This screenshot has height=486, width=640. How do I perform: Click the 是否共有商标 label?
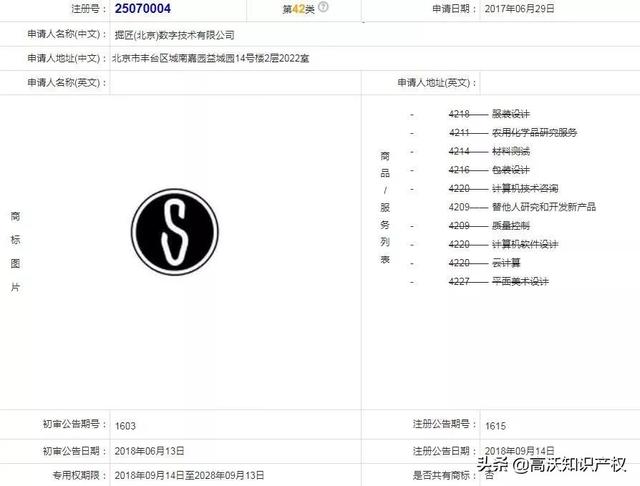click(444, 475)
